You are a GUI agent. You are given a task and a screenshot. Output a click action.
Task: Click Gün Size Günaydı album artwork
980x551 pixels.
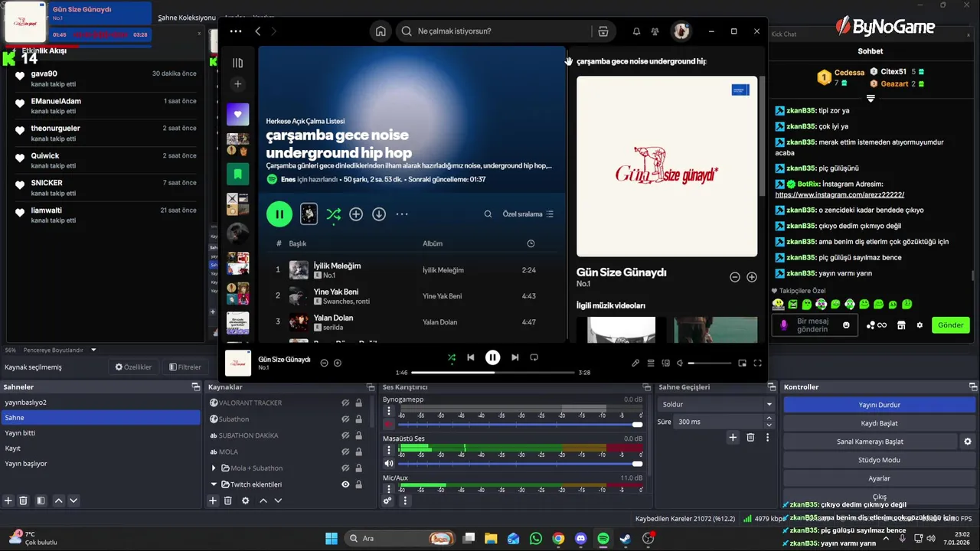click(667, 166)
